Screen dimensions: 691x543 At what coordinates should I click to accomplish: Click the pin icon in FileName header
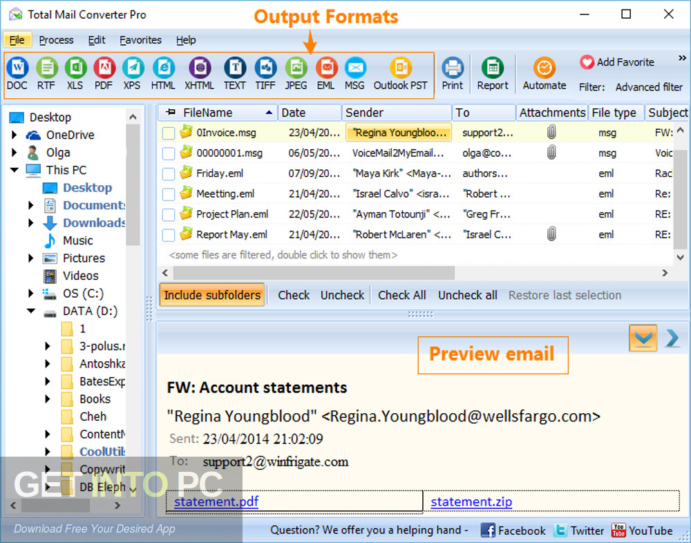[170, 112]
